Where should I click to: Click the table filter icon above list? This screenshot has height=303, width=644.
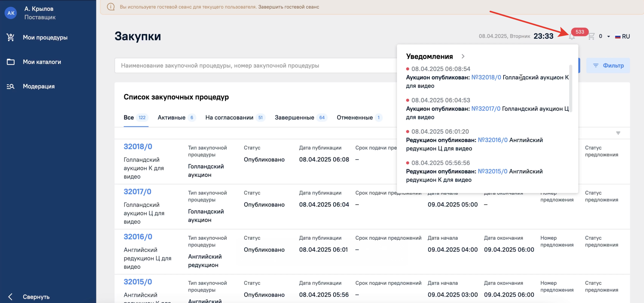click(618, 133)
